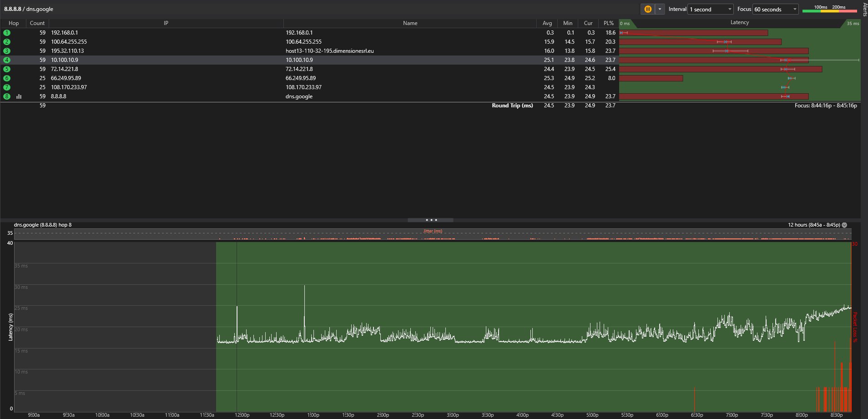Image resolution: width=868 pixels, height=419 pixels.
Task: Click the PL% column header
Action: [608, 23]
